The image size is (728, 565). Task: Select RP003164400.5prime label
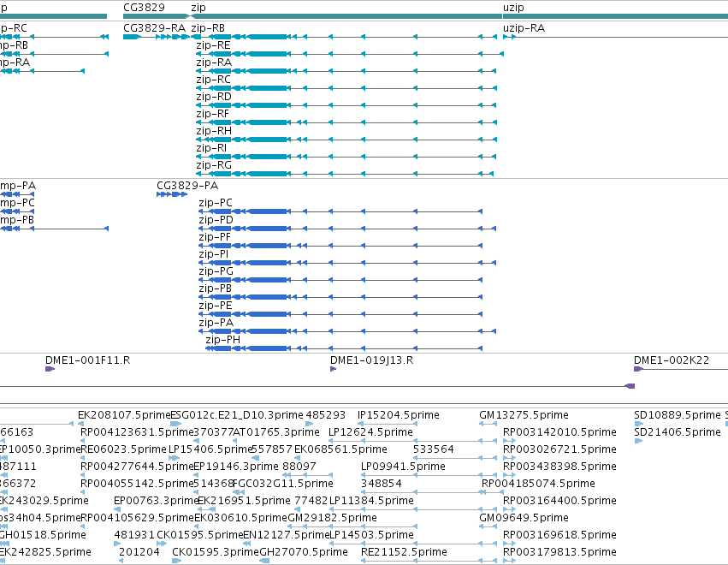(x=560, y=501)
